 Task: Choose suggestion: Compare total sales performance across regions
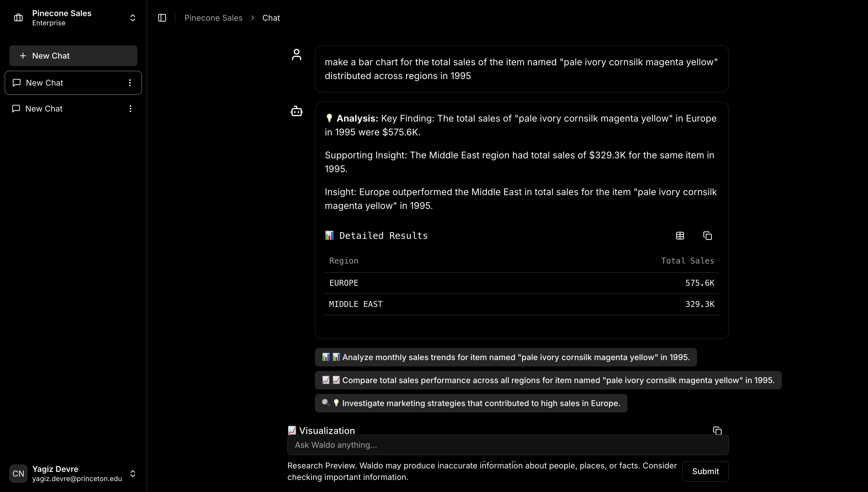coord(548,380)
